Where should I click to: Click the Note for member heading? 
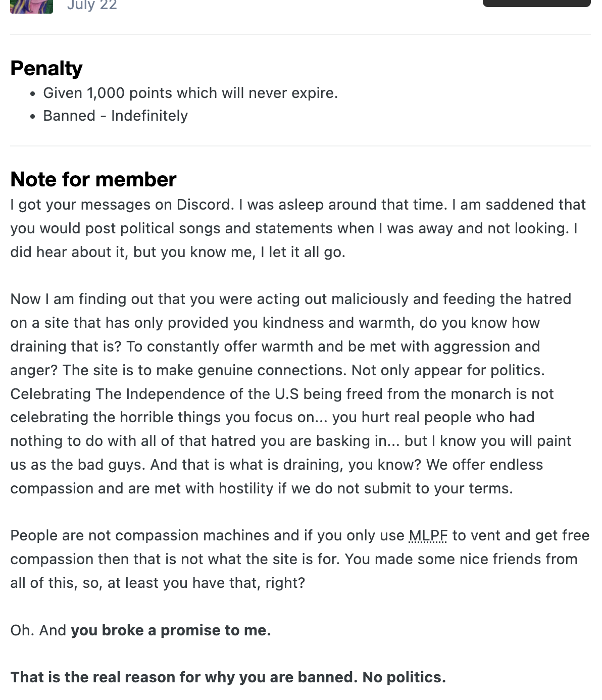click(93, 179)
